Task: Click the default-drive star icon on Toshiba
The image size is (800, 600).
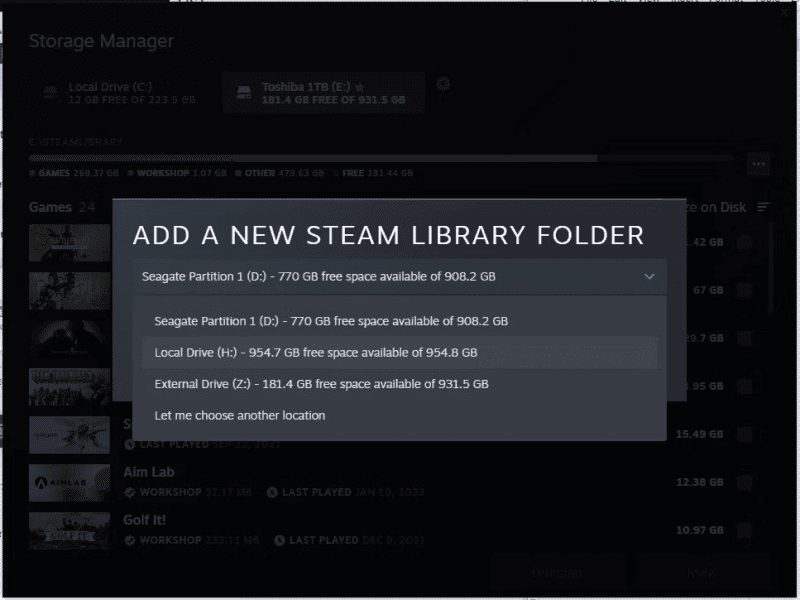Action: [359, 87]
